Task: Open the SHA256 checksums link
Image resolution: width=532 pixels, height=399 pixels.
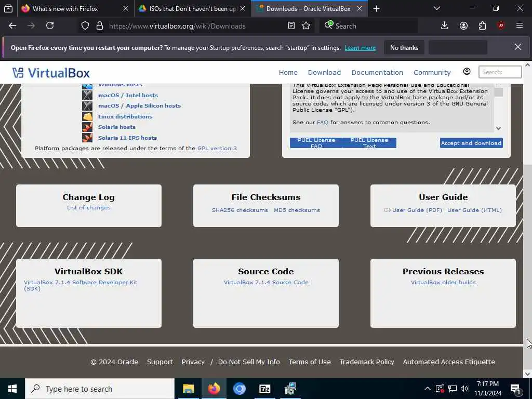Action: 240,210
